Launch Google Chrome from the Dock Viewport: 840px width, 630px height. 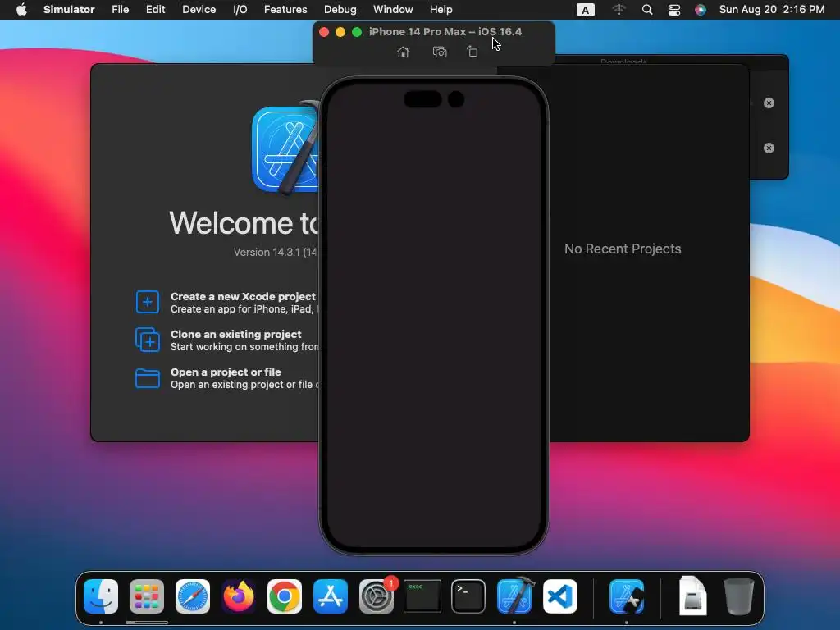pyautogui.click(x=285, y=596)
